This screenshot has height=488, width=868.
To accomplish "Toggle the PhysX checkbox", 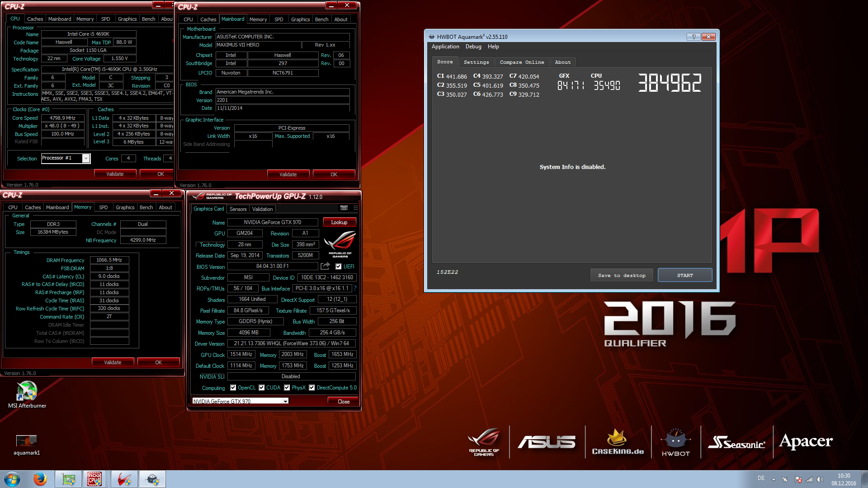I will click(287, 388).
